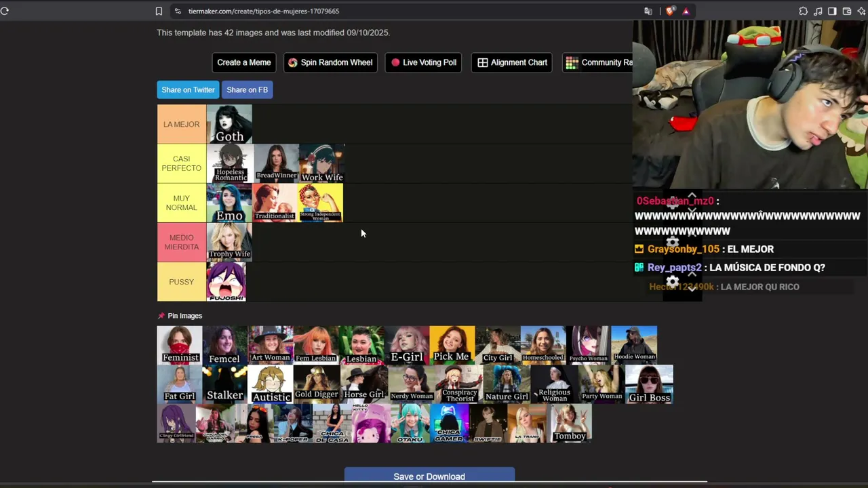Select the Trophy Wife image

(x=229, y=242)
